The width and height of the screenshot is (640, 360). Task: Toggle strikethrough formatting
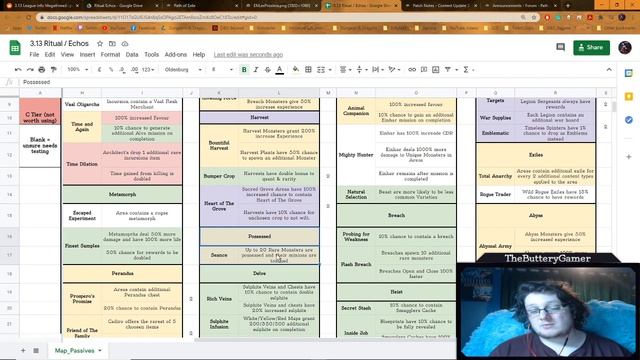[267, 70]
